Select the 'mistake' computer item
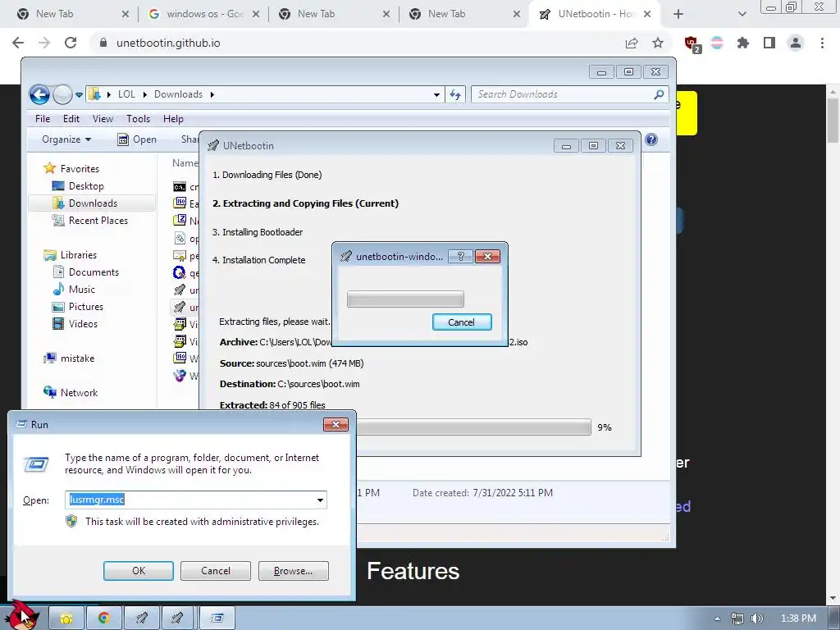 pos(69,358)
